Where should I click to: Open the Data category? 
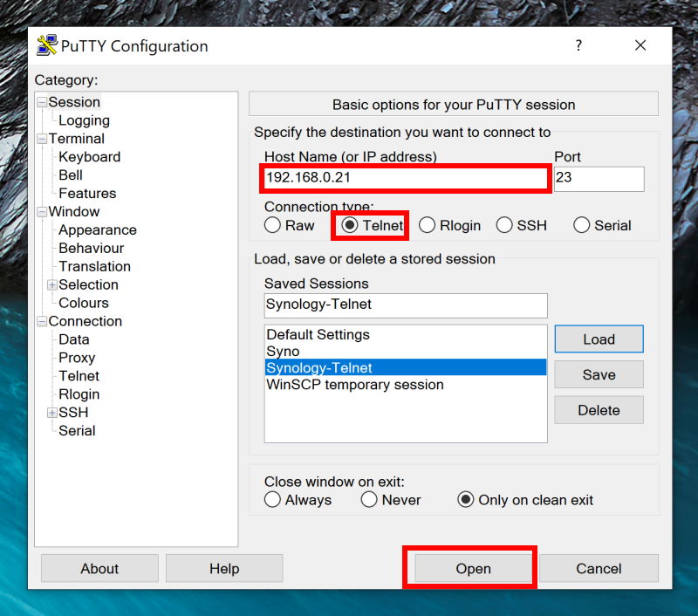74,339
